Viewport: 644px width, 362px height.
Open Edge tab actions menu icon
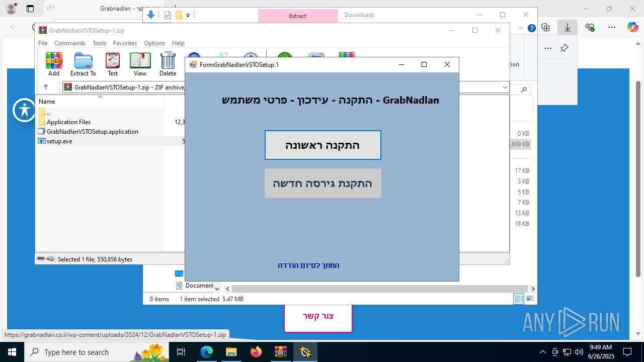click(x=30, y=9)
